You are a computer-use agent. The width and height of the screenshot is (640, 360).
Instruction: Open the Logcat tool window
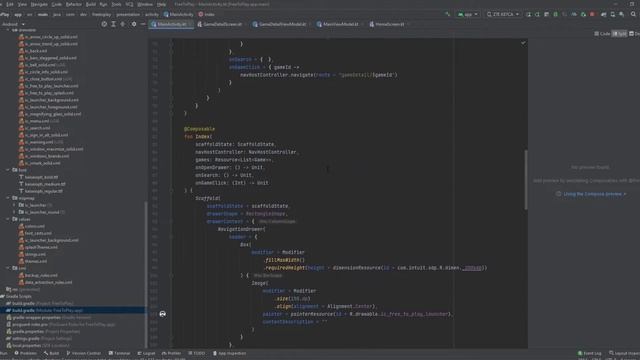[x=146, y=353]
